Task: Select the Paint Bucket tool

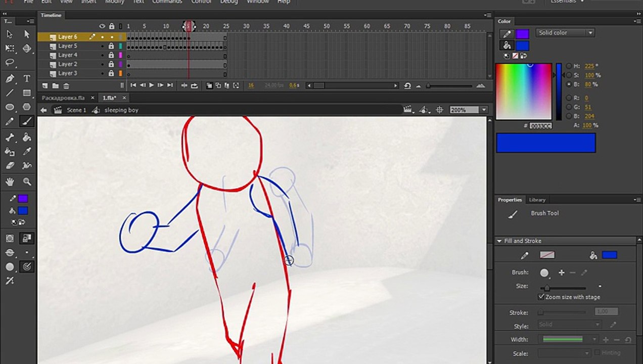Action: [x=27, y=137]
